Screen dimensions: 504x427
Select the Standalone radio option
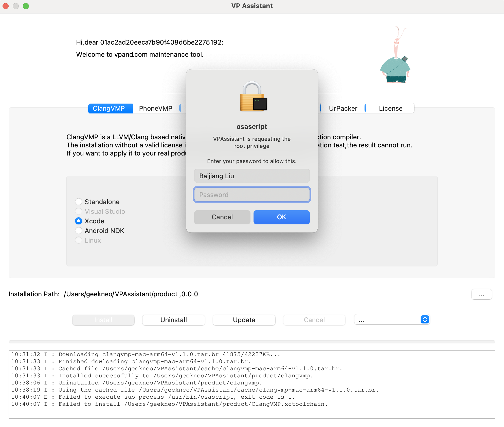click(x=79, y=202)
